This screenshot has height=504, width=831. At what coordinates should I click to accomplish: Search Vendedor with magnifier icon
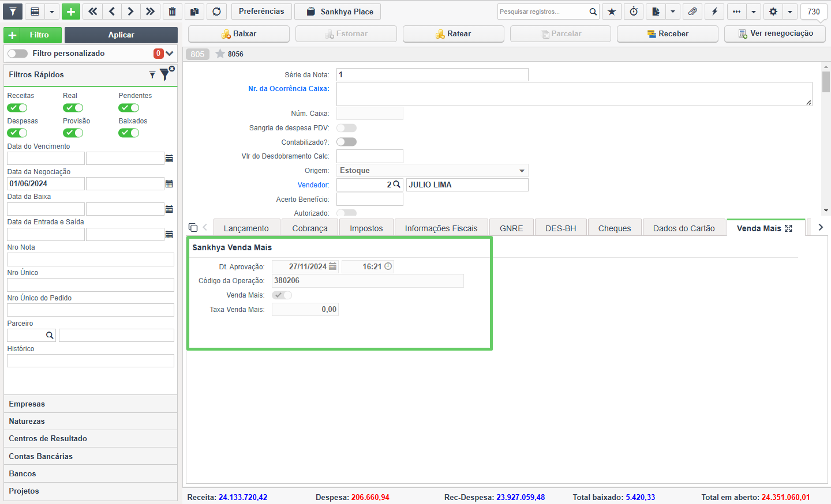[396, 185]
